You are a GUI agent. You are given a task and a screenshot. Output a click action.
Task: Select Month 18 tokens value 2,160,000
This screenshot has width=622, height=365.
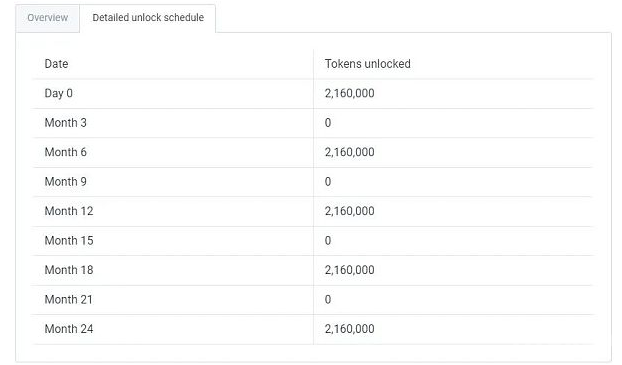click(349, 270)
